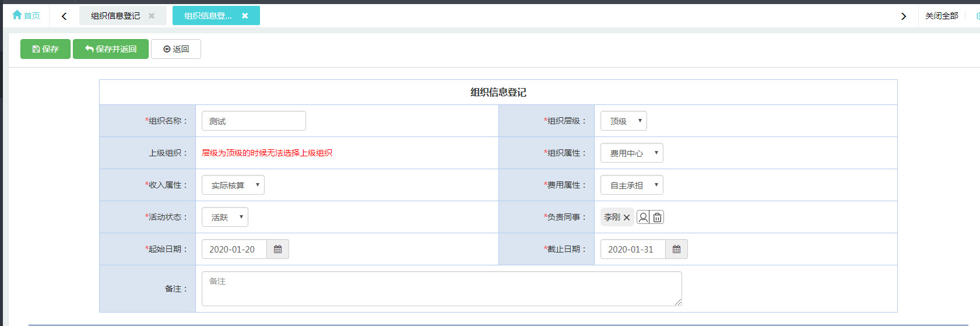The image size is (980, 326).
Task: Click into the 备注 text area
Action: [x=441, y=289]
